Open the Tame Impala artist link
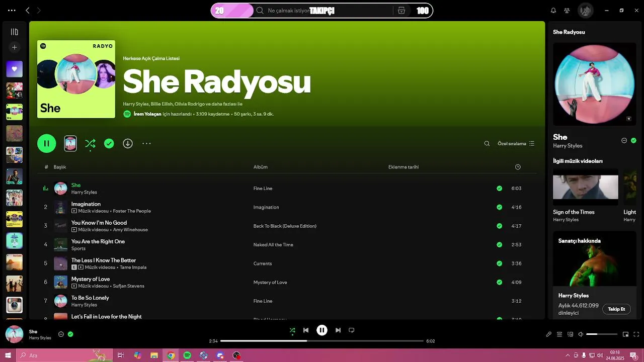644x362 pixels. (x=133, y=267)
